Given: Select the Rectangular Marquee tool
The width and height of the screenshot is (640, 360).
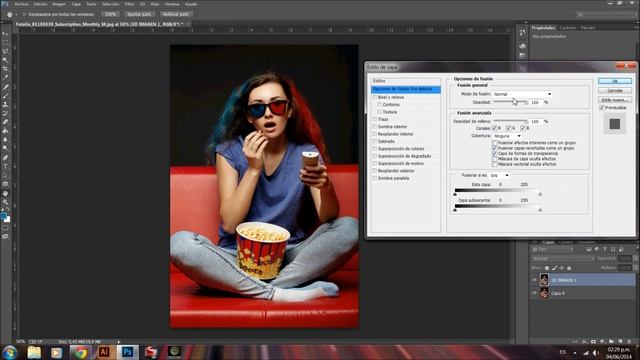Looking at the screenshot, I should (x=5, y=42).
